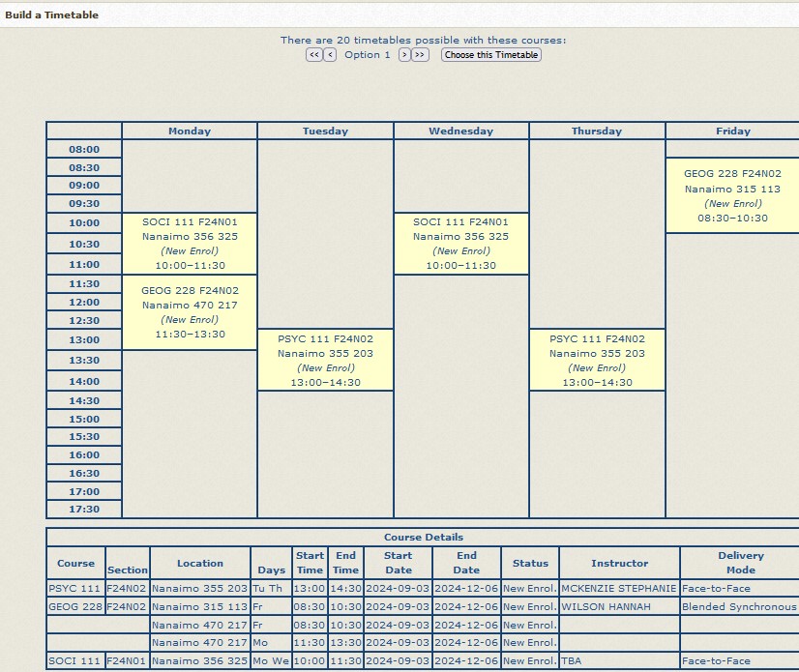The width and height of the screenshot is (799, 672).
Task: Select the Instructor column header
Action: (x=620, y=563)
